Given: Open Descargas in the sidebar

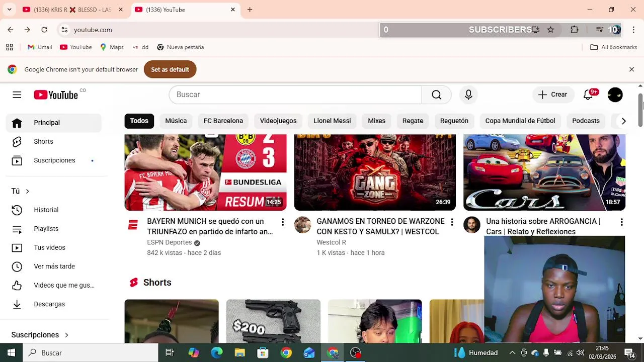Looking at the screenshot, I should 54,304.
